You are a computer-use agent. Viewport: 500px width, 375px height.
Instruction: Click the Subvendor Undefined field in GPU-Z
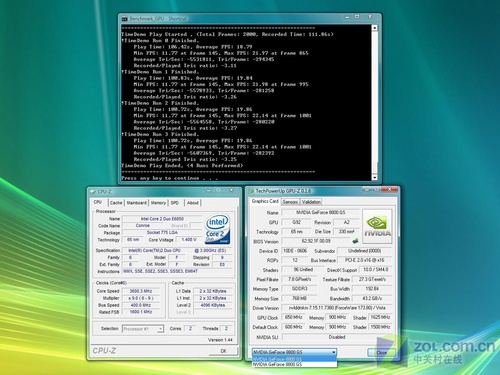click(x=364, y=251)
